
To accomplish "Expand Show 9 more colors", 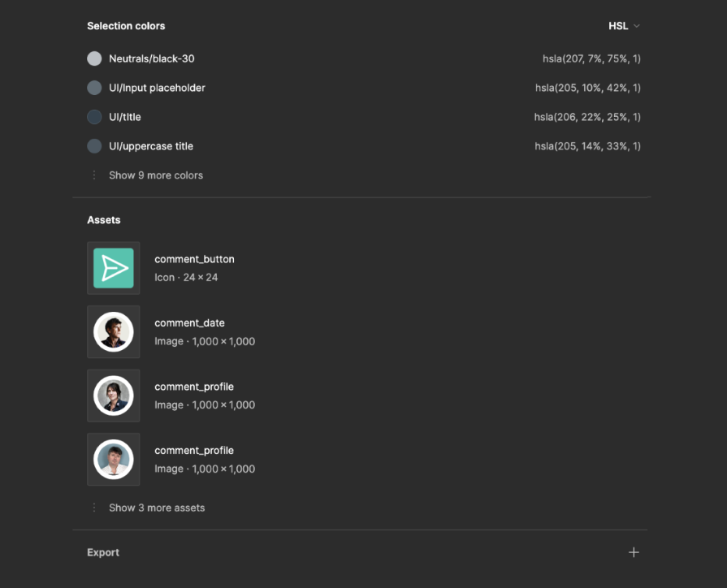I will (155, 175).
